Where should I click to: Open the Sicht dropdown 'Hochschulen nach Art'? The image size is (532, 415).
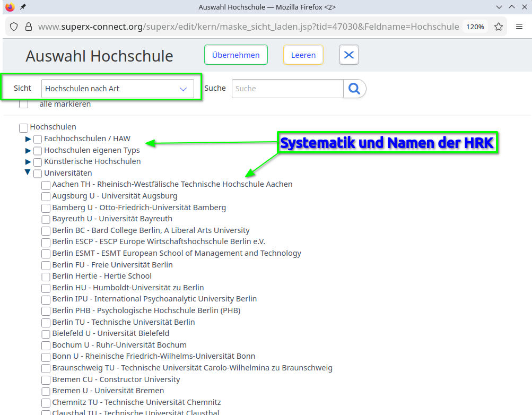point(117,89)
